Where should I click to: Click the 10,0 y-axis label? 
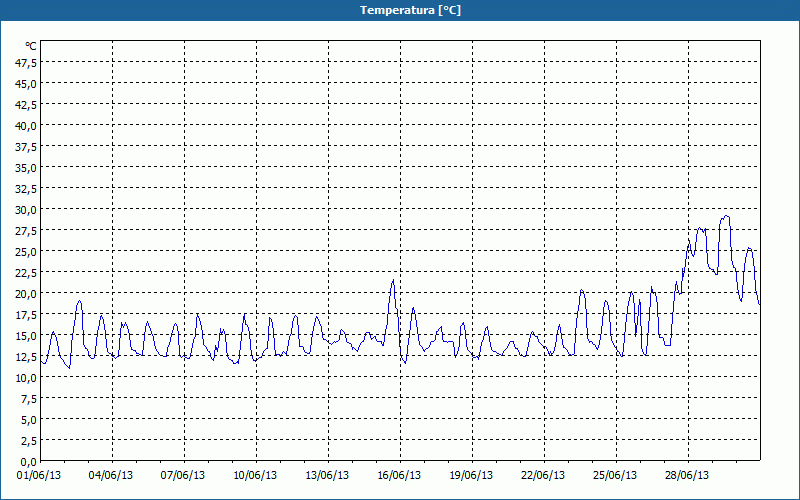(26, 378)
